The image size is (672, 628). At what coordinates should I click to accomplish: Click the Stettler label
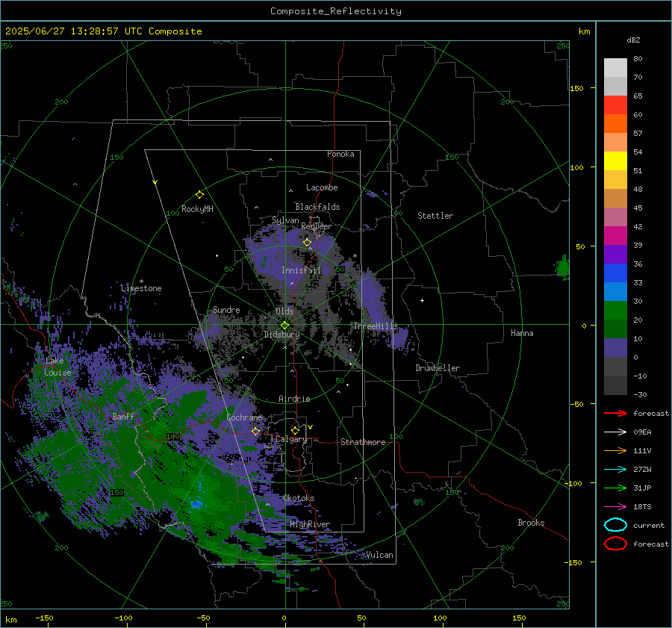435,216
